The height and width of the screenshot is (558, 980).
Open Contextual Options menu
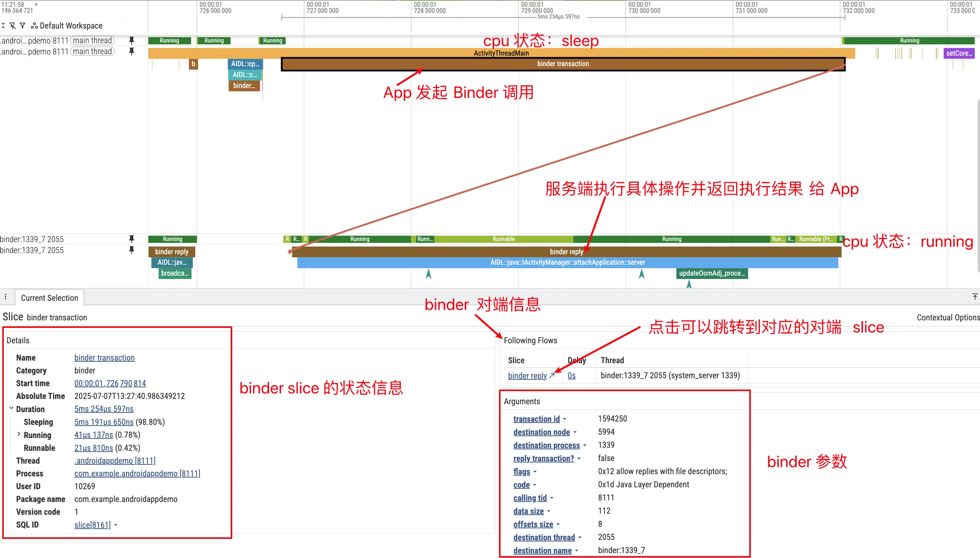click(948, 317)
